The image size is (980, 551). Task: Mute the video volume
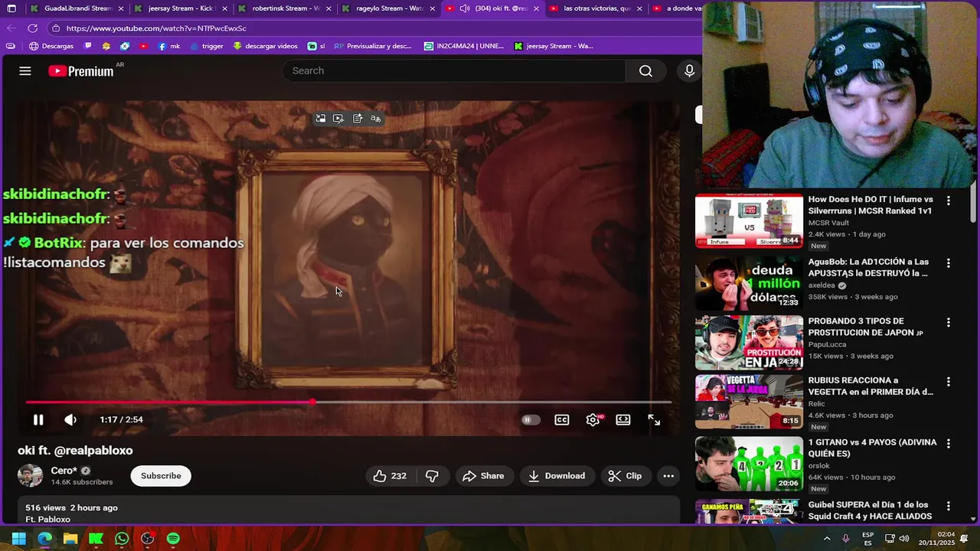(70, 419)
